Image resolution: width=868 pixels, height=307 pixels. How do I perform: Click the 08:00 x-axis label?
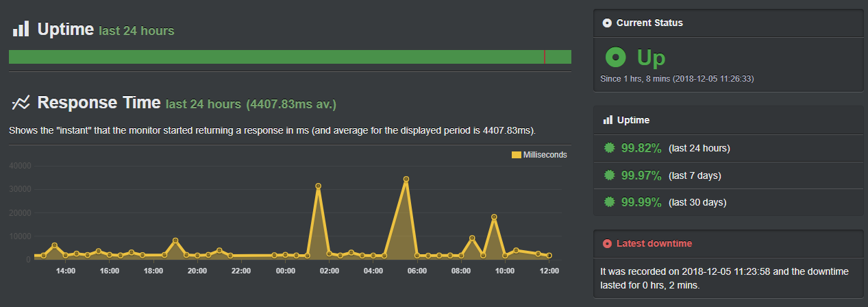[461, 271]
